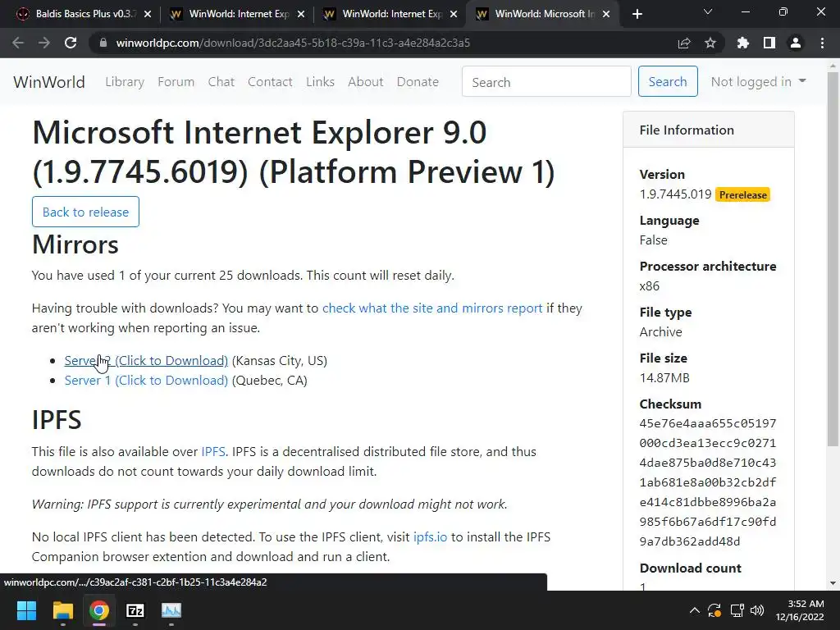
Task: Click the 1.9.7445.019 version value
Action: pyautogui.click(x=675, y=194)
